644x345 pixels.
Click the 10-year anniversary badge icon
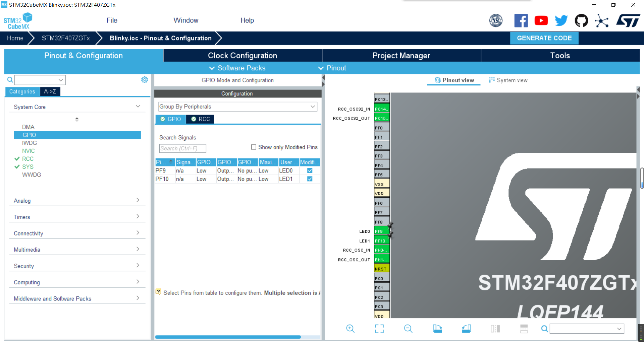496,21
